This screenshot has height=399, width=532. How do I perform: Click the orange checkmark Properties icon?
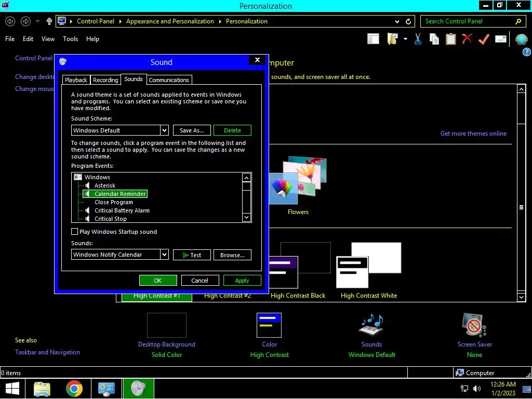tap(484, 39)
